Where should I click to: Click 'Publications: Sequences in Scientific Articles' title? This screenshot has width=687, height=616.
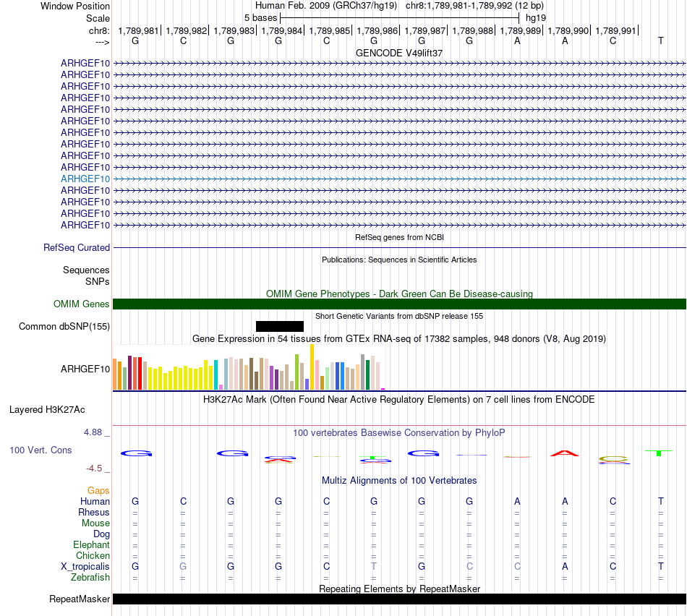tap(399, 260)
